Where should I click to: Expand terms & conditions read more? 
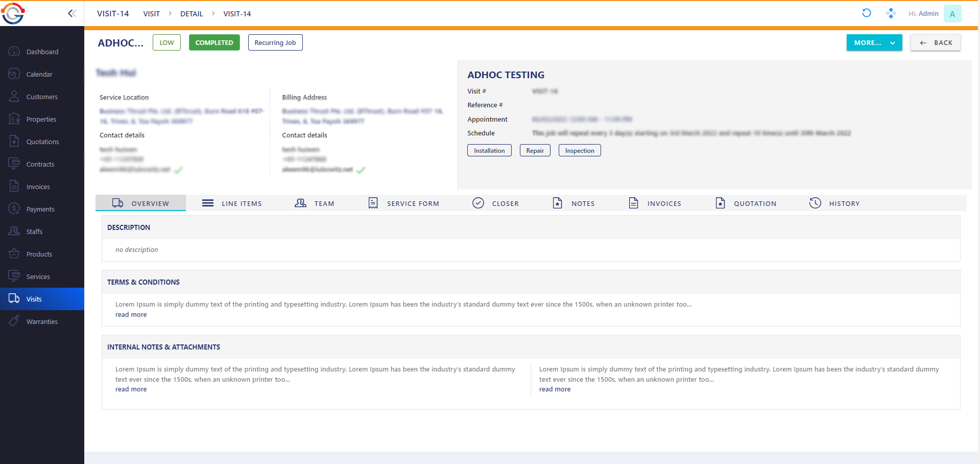(x=131, y=315)
